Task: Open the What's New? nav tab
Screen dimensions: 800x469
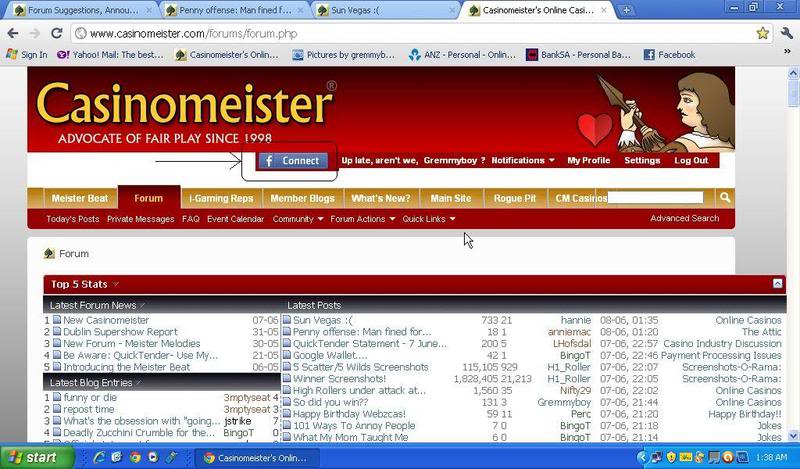Action: [x=381, y=199]
